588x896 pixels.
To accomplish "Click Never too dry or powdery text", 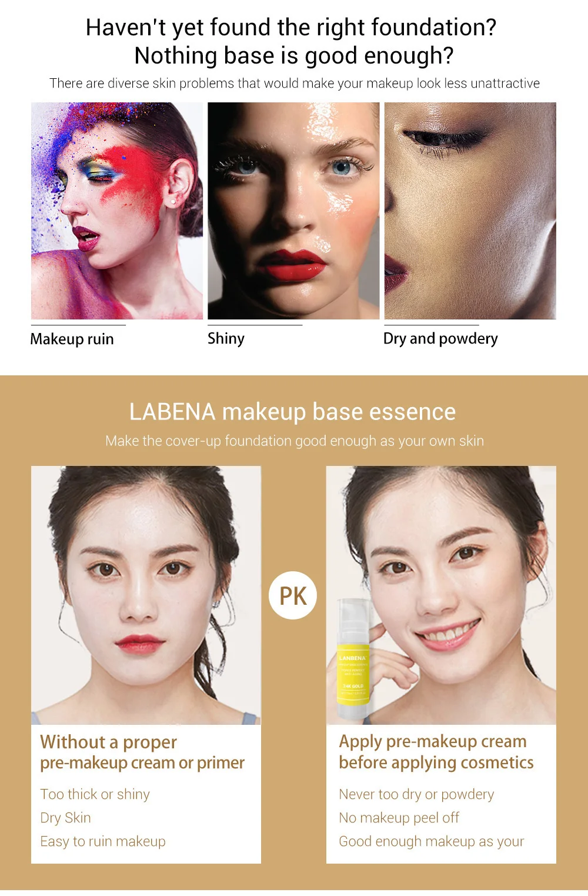I will [416, 794].
